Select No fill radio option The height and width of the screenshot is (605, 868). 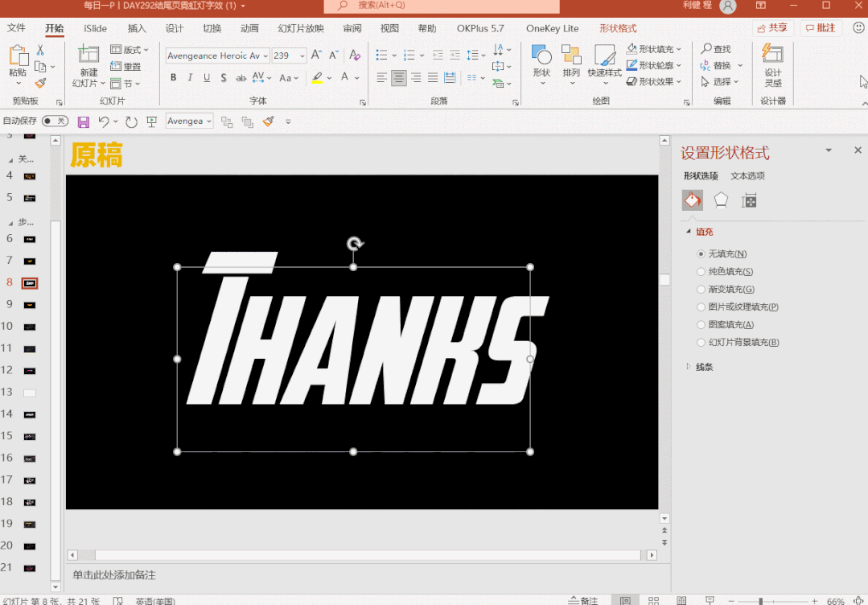tap(701, 254)
